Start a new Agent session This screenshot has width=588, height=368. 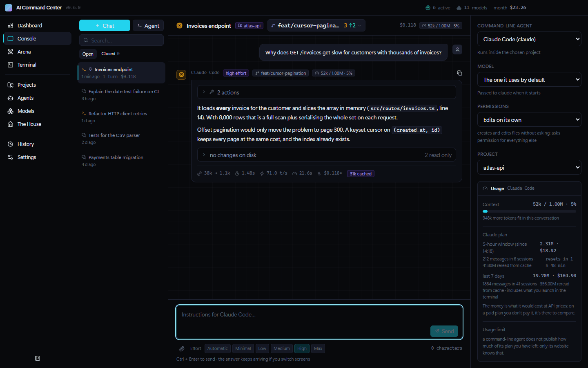(148, 25)
